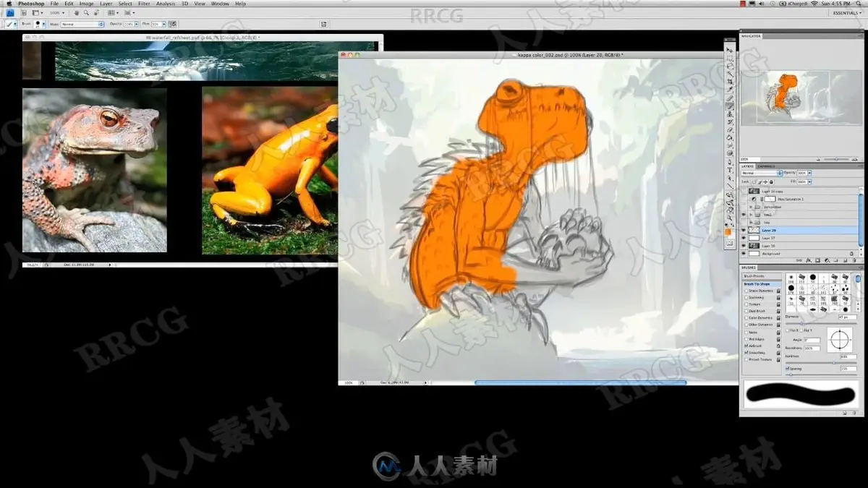Click the lock all icon in Layers
Screen dimensions: 868x488
pyautogui.click(x=772, y=181)
